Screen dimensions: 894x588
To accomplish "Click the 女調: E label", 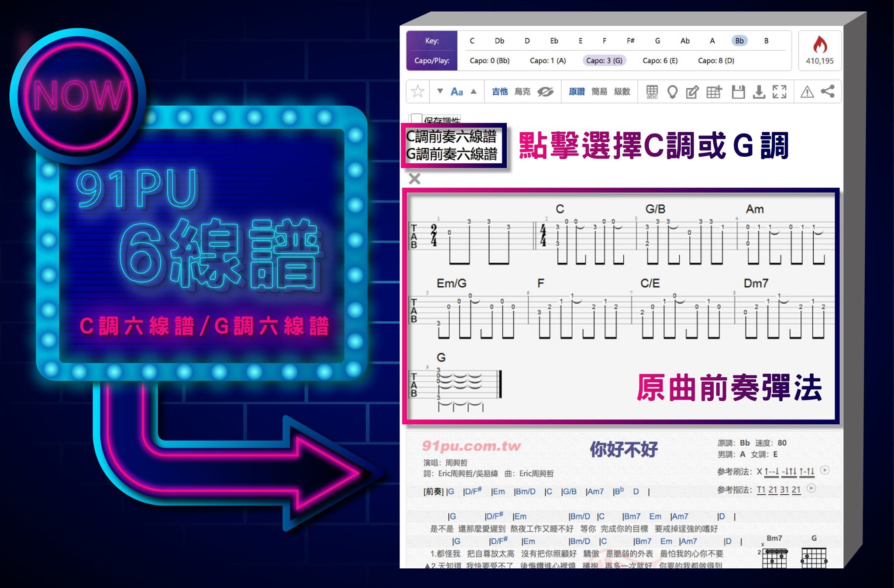I will (x=764, y=454).
